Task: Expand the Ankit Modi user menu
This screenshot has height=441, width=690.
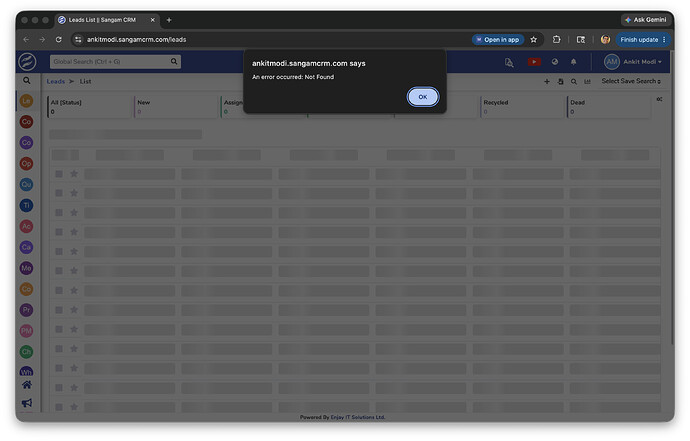Action: 642,62
